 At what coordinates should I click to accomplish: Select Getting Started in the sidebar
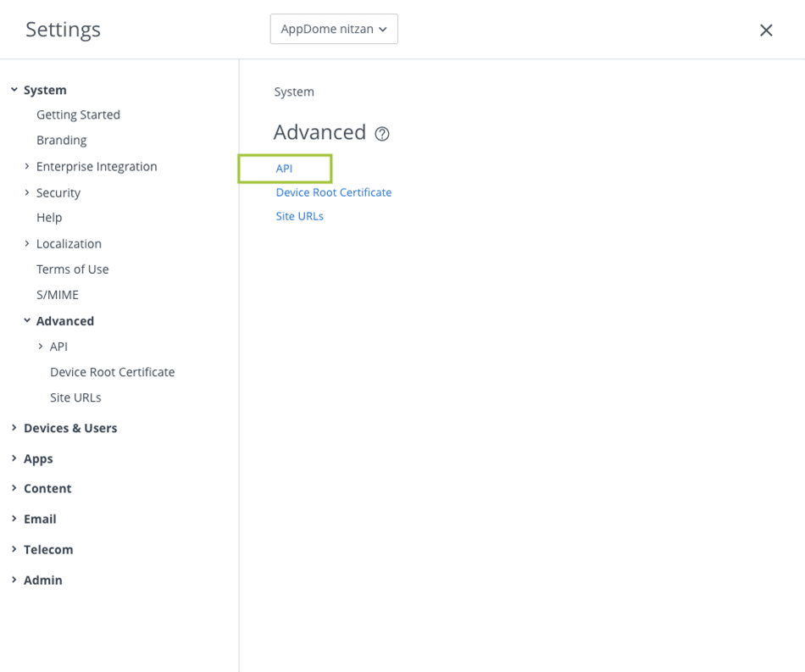point(78,114)
